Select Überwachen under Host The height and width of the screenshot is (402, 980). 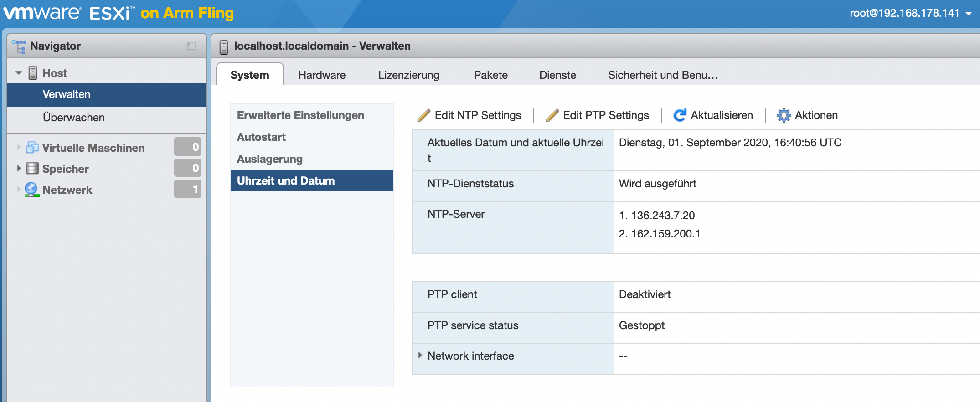[x=74, y=118]
